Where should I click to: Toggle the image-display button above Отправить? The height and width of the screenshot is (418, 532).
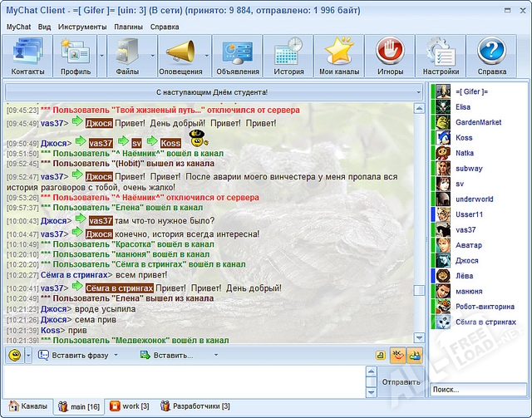point(415,356)
